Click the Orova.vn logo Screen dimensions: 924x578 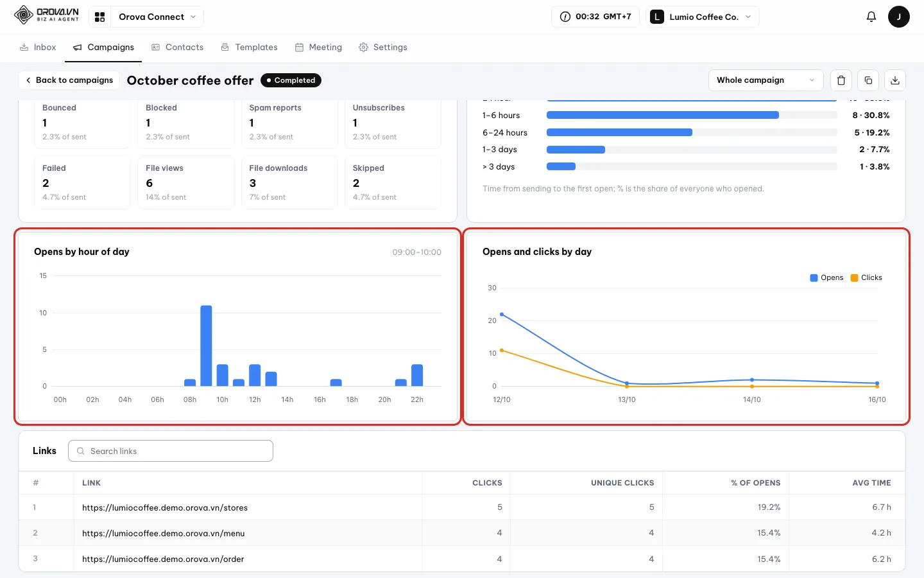(x=46, y=15)
